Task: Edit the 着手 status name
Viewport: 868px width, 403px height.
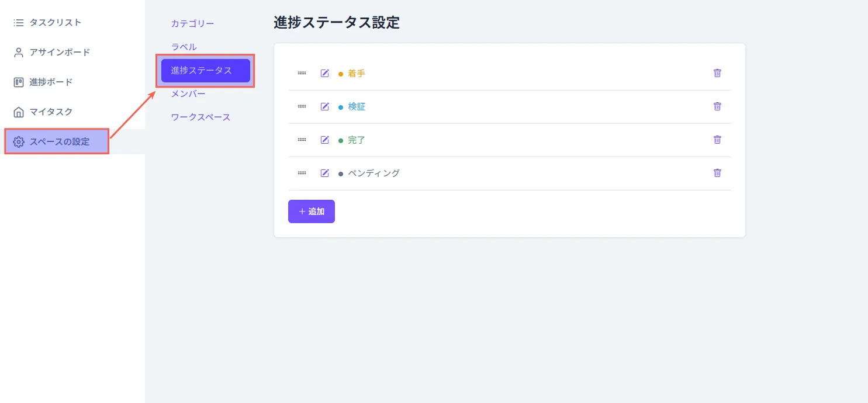Action: point(325,73)
